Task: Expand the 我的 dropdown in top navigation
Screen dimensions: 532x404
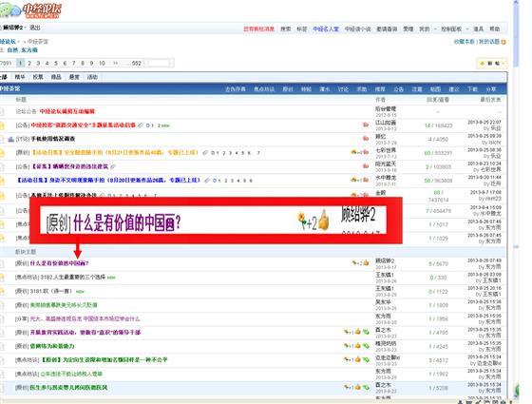Action: pos(435,29)
